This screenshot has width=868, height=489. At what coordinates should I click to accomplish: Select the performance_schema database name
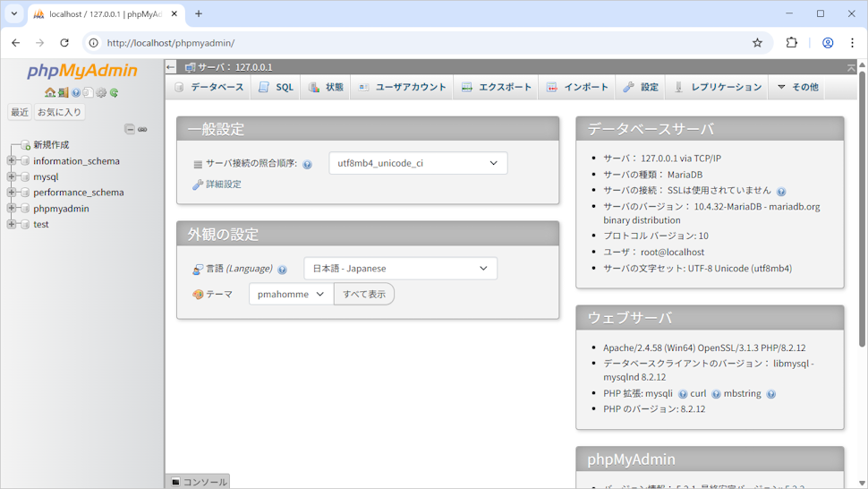79,193
